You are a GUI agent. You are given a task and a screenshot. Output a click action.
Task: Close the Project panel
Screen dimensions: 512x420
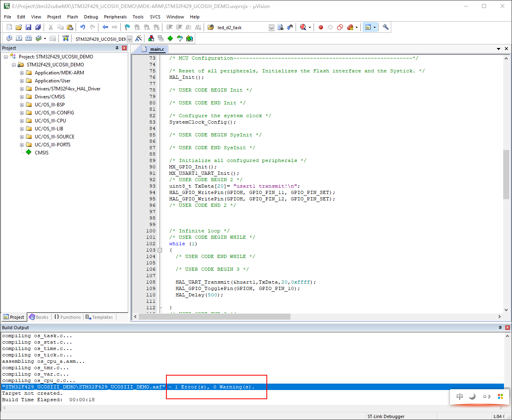[x=124, y=48]
